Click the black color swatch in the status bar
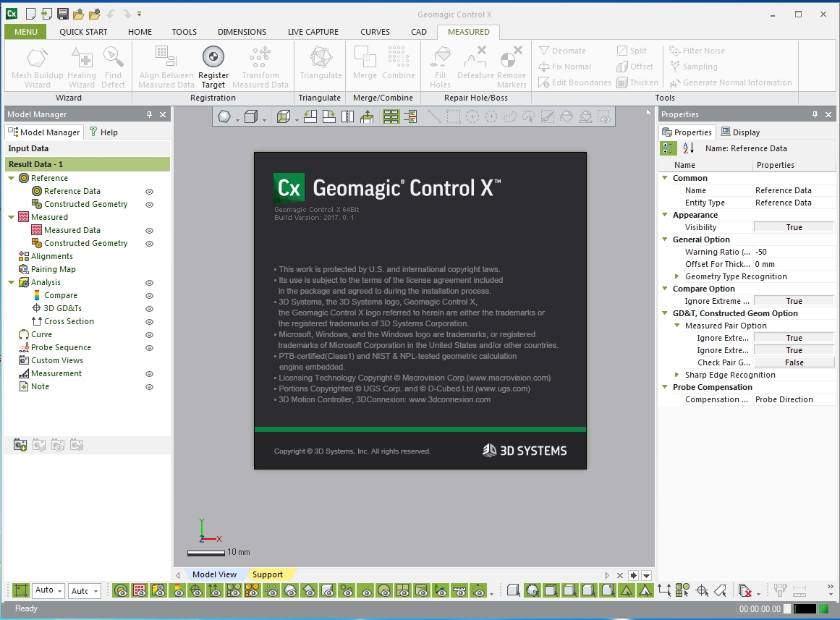The image size is (840, 620). coord(805,608)
